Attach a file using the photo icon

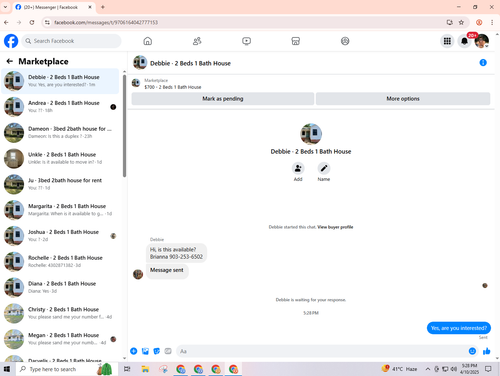click(145, 351)
